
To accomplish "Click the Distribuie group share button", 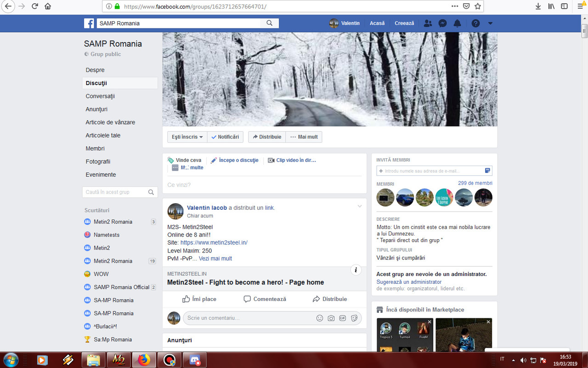I will pos(267,137).
